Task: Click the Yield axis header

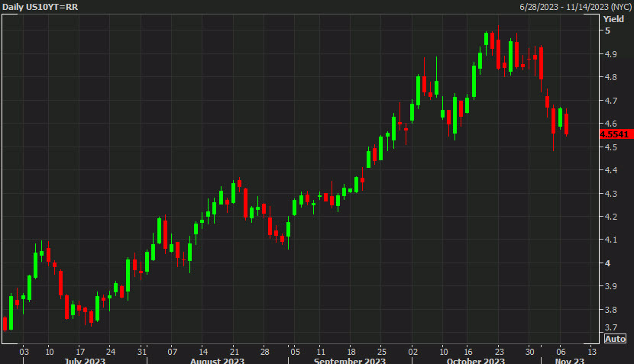Action: click(x=613, y=18)
